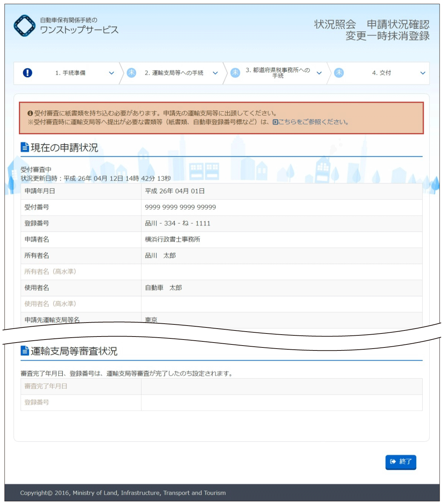Screen dimensions: 443x504
Task: Click the copyright footer text
Action: 123,493
